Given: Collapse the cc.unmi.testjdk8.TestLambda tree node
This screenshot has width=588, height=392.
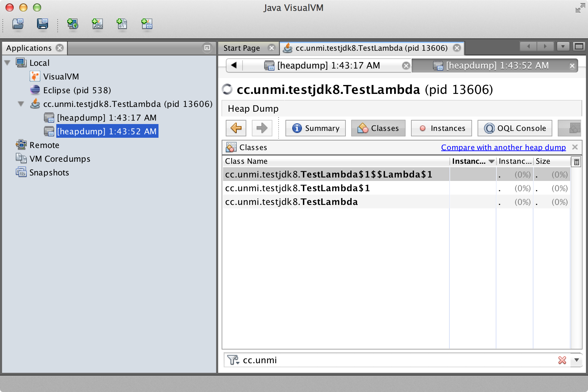Looking at the screenshot, I should point(21,104).
